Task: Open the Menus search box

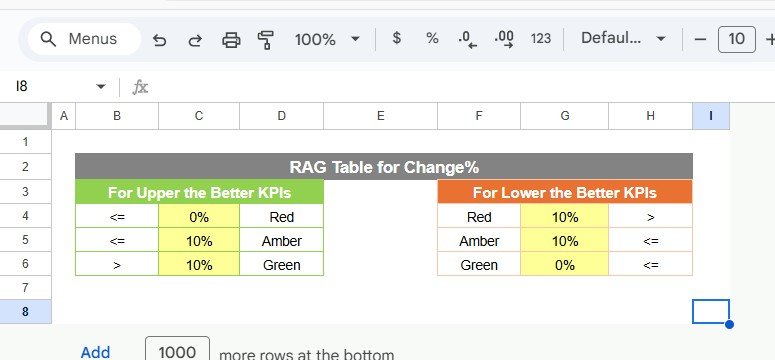Action: [x=84, y=39]
